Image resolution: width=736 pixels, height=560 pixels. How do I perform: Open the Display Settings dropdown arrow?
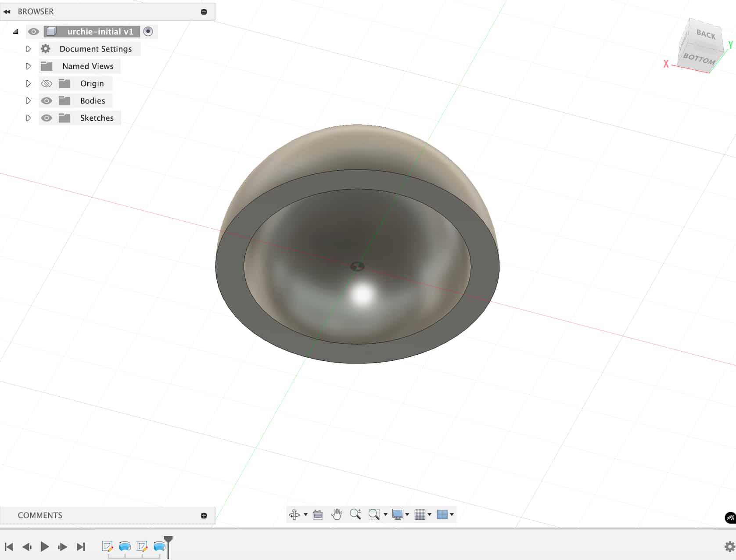tap(407, 514)
